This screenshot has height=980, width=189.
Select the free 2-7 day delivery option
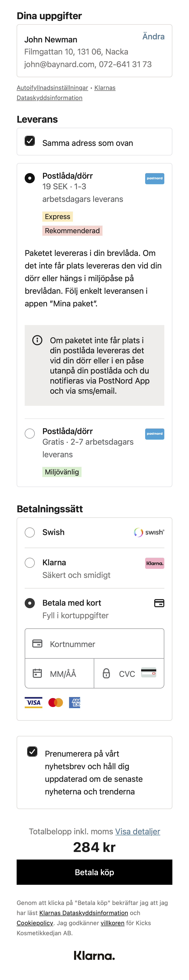click(30, 433)
